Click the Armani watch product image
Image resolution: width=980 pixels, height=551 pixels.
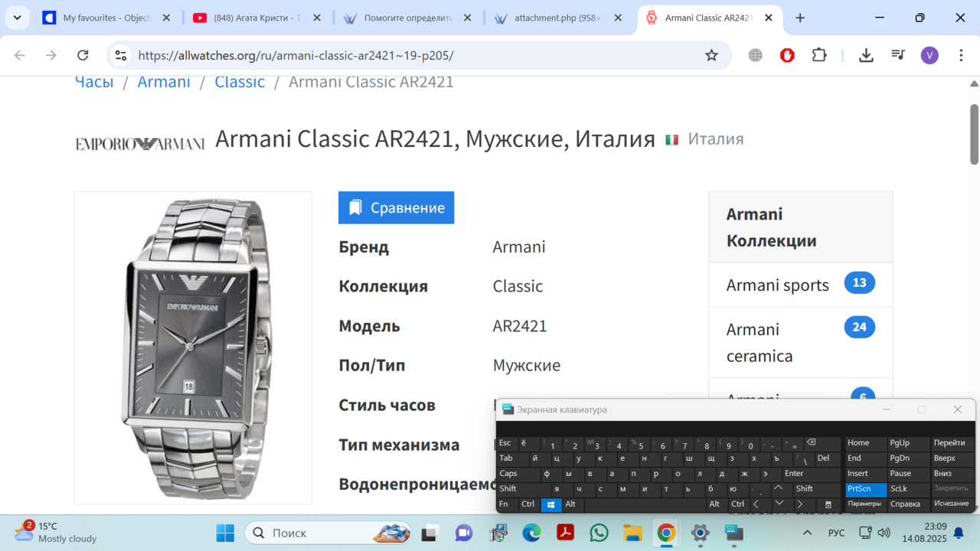(x=193, y=347)
